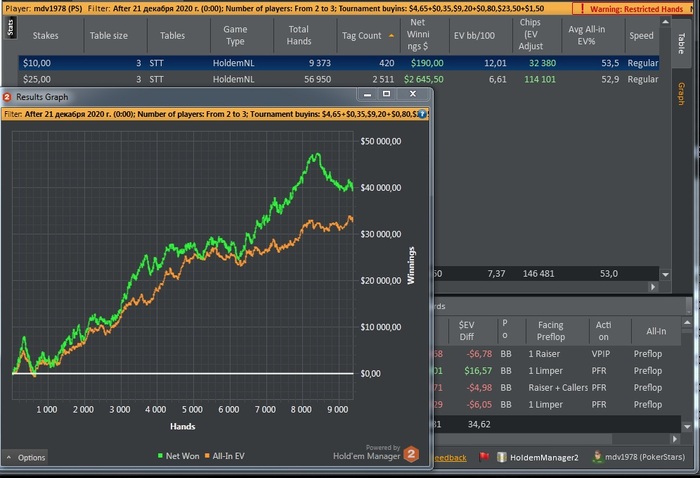Click the Results Graph window icon

(7, 97)
